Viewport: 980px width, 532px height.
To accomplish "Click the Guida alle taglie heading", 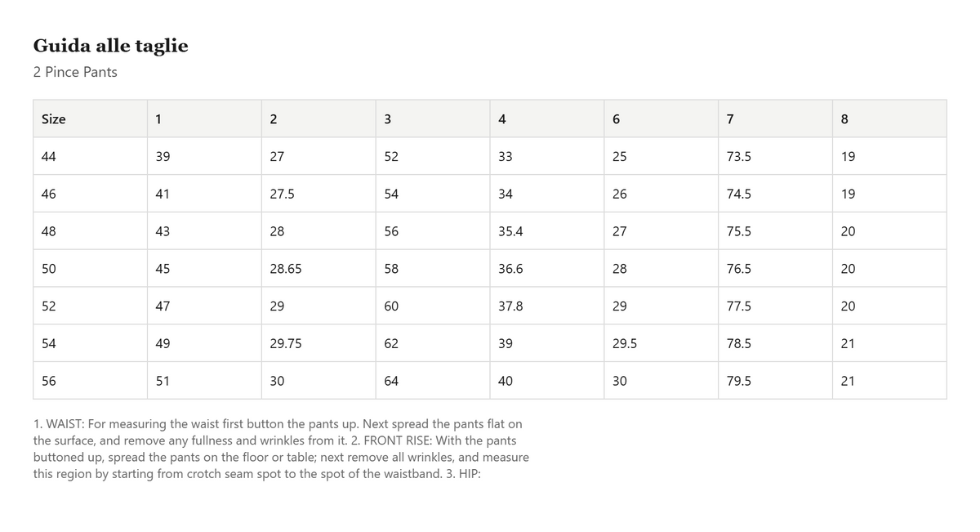I will [110, 46].
